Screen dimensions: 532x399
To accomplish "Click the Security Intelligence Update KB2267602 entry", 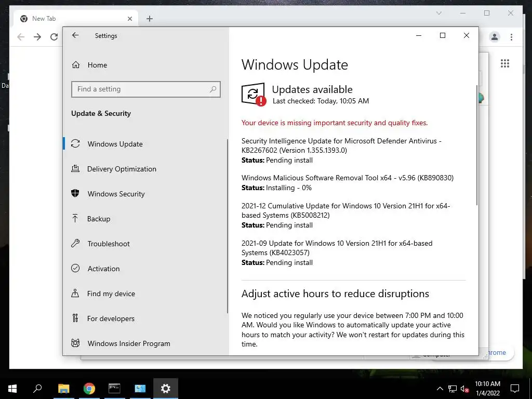I will 341,150.
